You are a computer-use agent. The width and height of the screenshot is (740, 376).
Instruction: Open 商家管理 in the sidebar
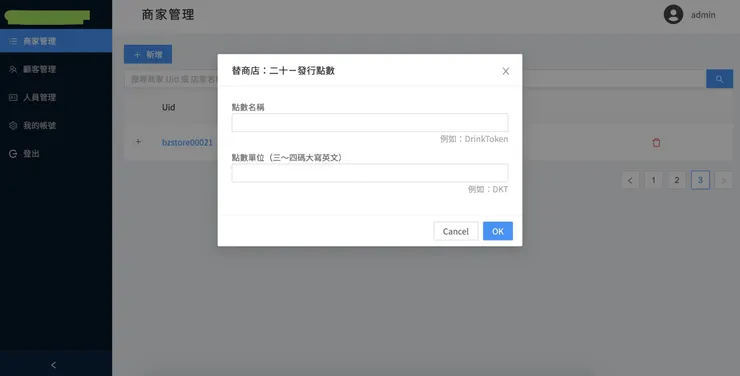click(x=56, y=41)
